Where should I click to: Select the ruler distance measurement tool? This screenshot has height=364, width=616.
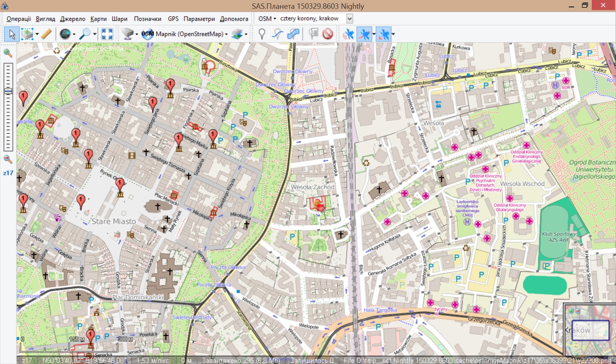click(x=47, y=34)
